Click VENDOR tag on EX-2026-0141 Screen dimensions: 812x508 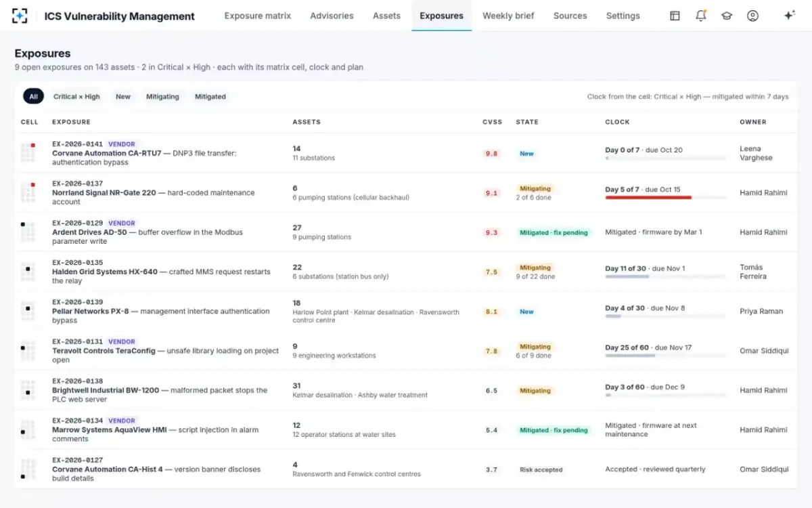click(122, 144)
